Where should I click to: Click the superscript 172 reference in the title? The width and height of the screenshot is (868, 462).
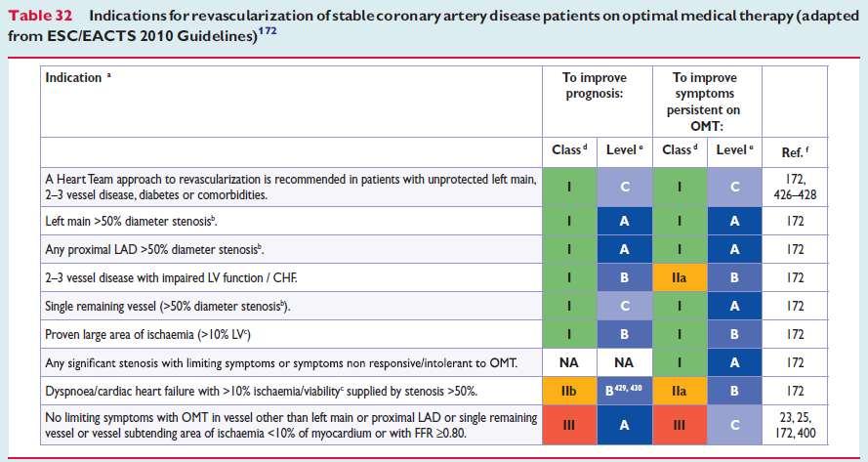pos(268,31)
